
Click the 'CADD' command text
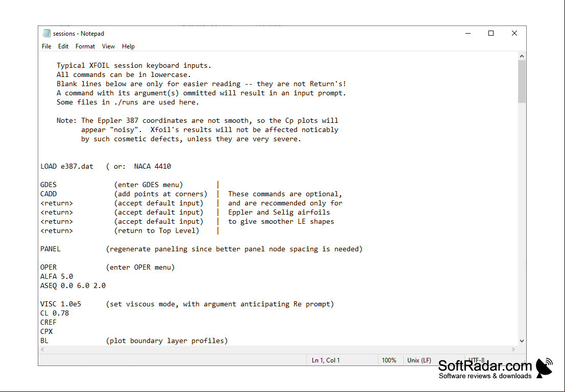click(48, 194)
